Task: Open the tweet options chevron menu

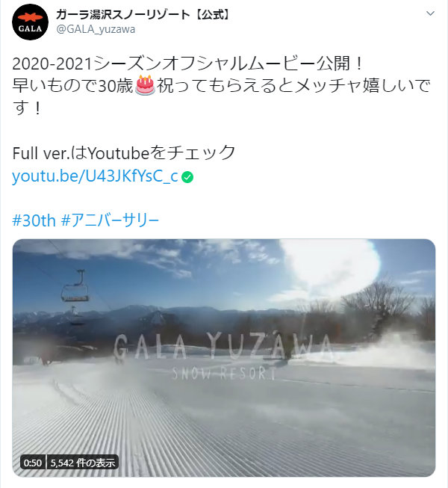Action: click(430, 13)
